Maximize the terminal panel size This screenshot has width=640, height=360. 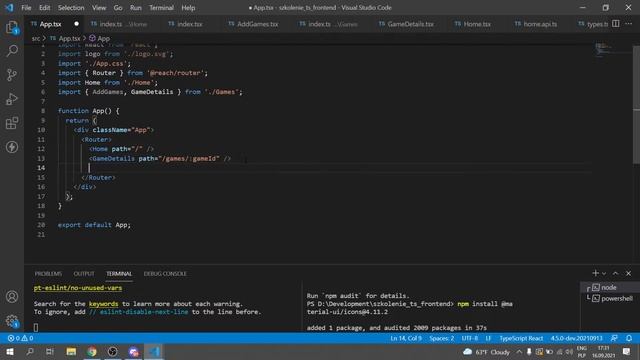[616, 273]
